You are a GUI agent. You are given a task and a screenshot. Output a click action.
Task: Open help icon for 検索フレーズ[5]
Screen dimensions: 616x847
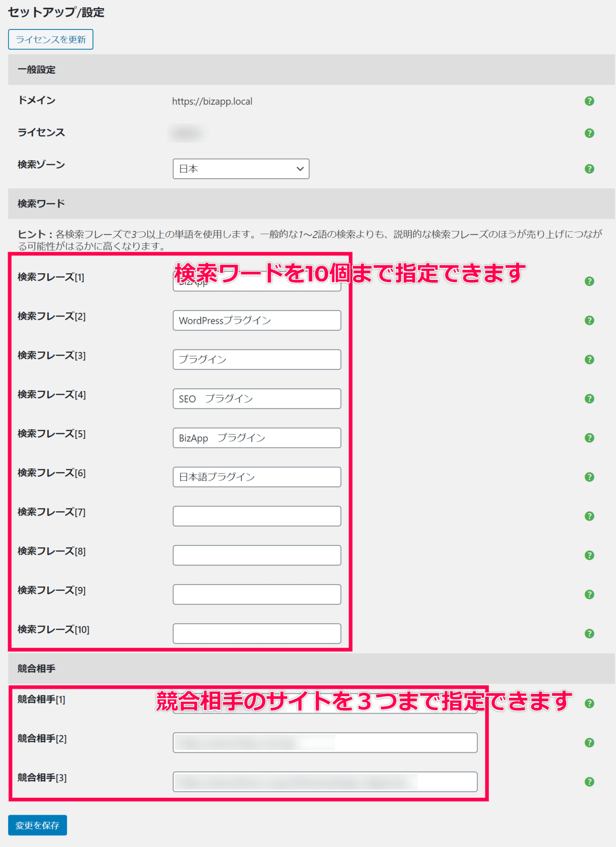tap(589, 438)
